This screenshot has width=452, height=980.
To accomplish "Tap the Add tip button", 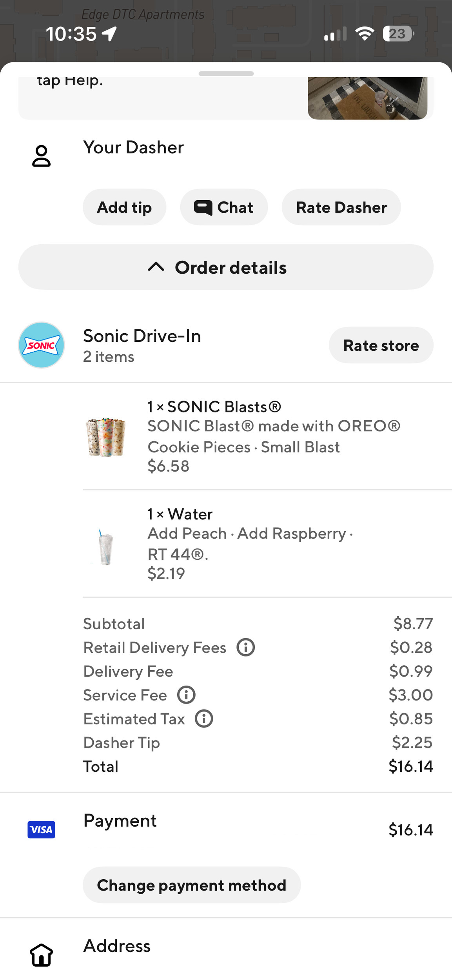I will pos(124,207).
